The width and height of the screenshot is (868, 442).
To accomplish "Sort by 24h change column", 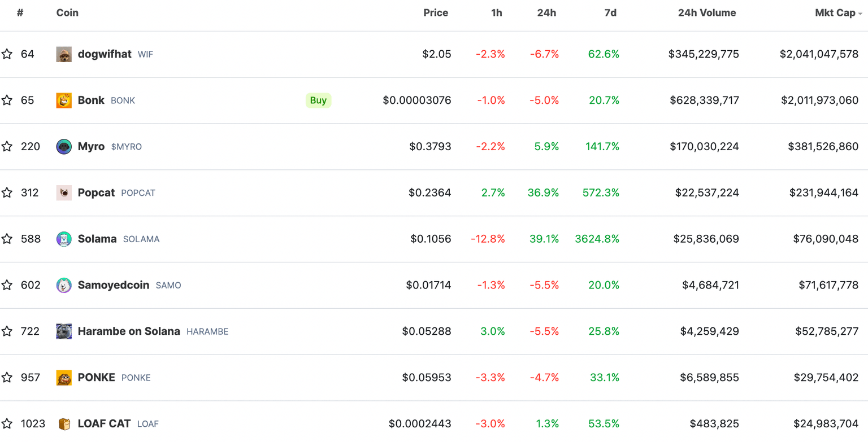I will point(546,13).
